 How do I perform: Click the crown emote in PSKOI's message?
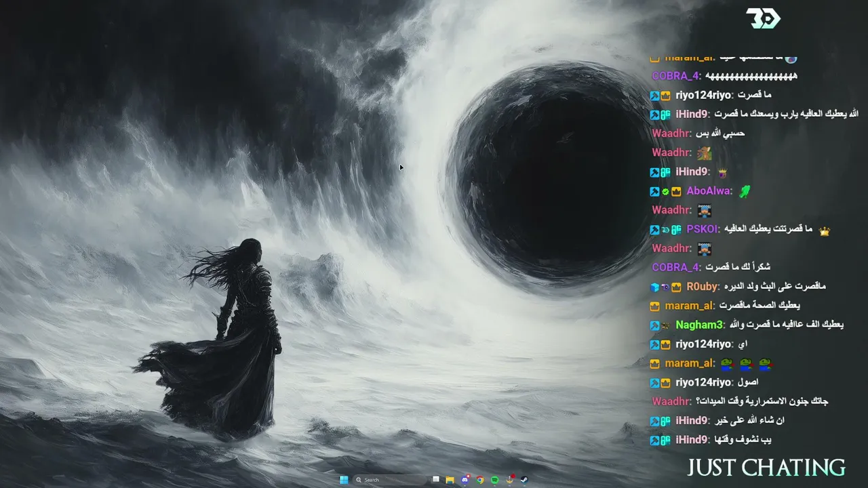pos(825,230)
